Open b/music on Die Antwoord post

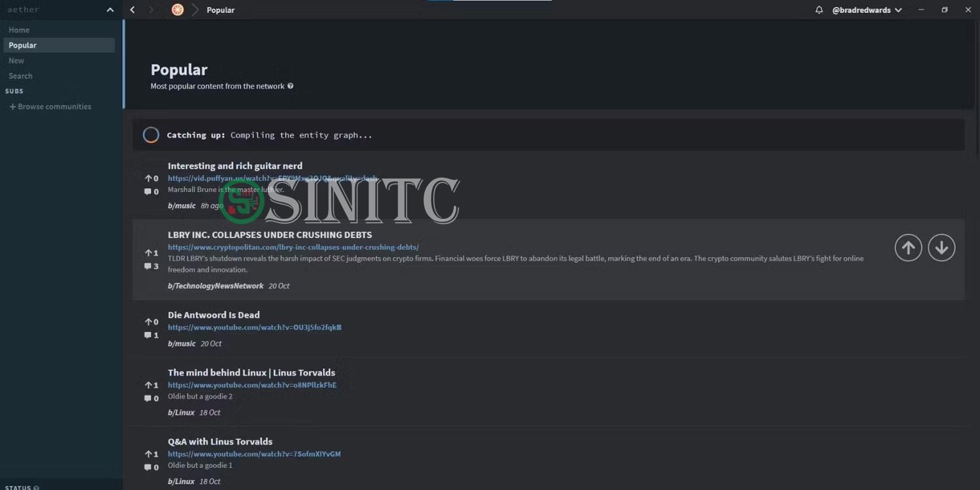182,344
